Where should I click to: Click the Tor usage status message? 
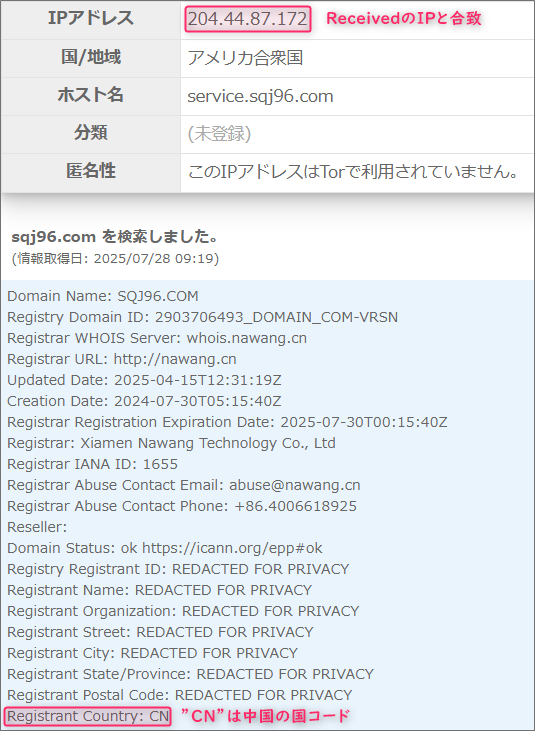click(353, 172)
